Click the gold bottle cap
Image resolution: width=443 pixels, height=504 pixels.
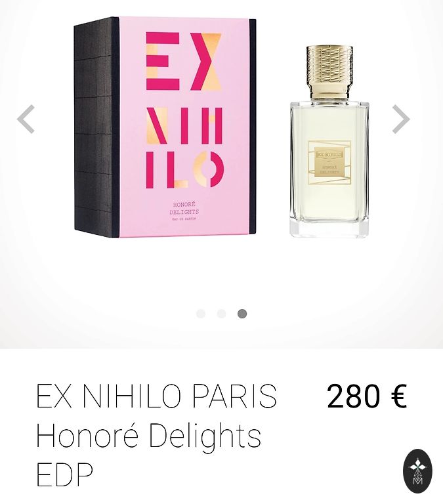(x=329, y=72)
